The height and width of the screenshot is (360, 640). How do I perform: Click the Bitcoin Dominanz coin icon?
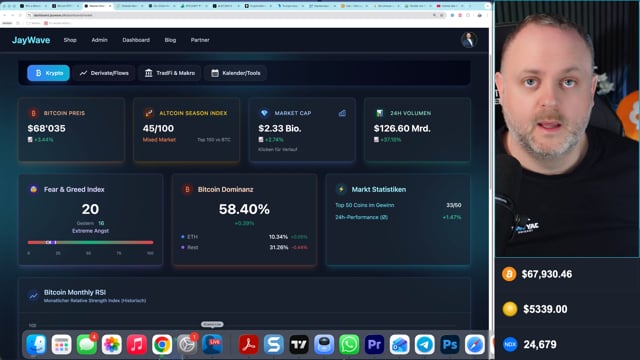187,189
